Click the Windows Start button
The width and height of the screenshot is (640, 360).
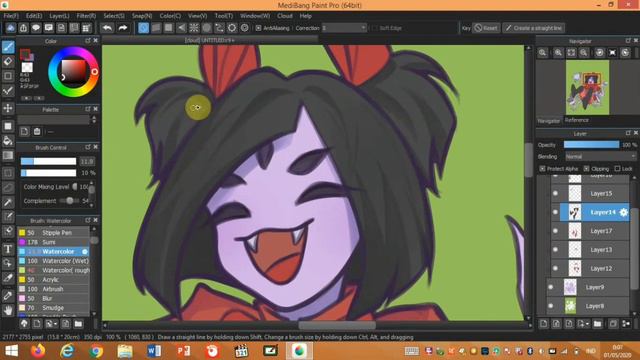pos(11,351)
